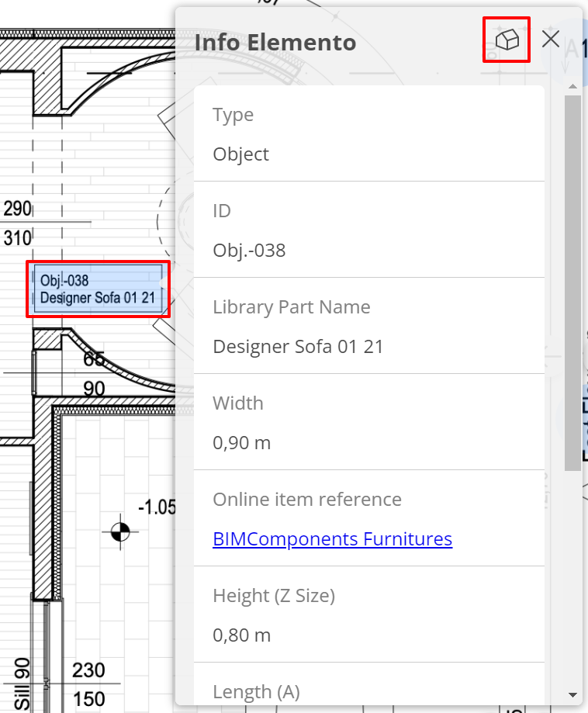Show the selected element in 3D view
Screen dimensions: 588x713
[507, 40]
